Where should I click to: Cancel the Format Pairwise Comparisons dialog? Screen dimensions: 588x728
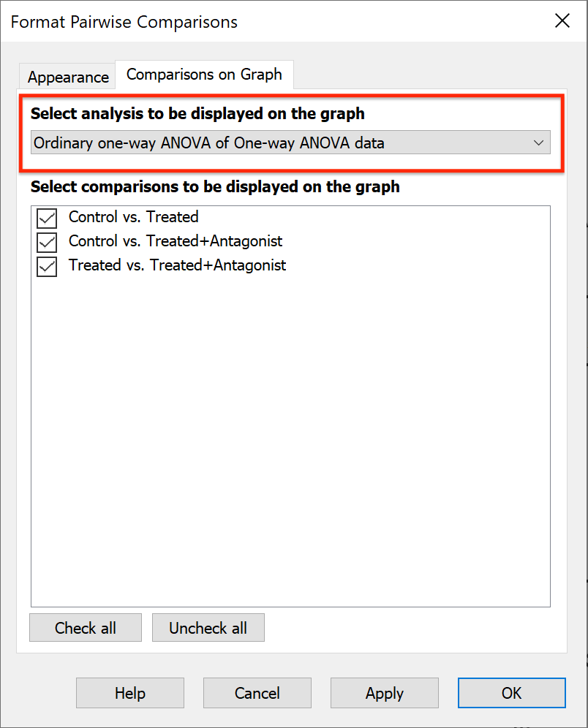pos(257,693)
